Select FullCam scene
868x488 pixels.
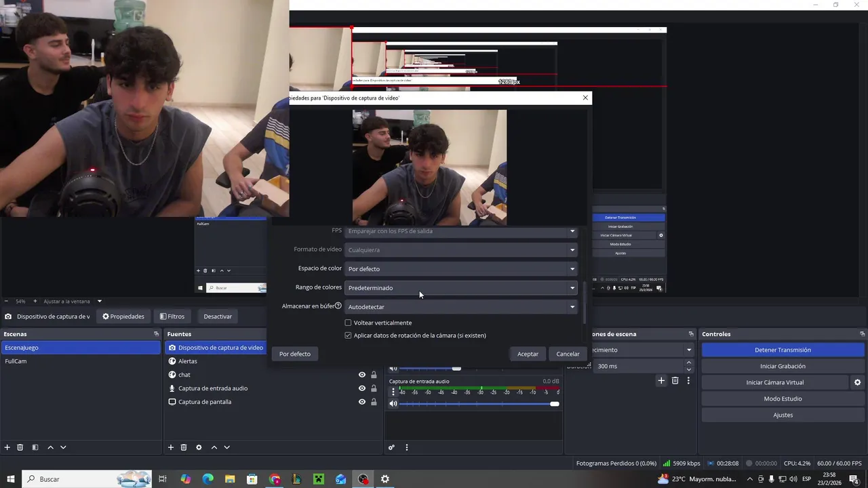pos(80,361)
